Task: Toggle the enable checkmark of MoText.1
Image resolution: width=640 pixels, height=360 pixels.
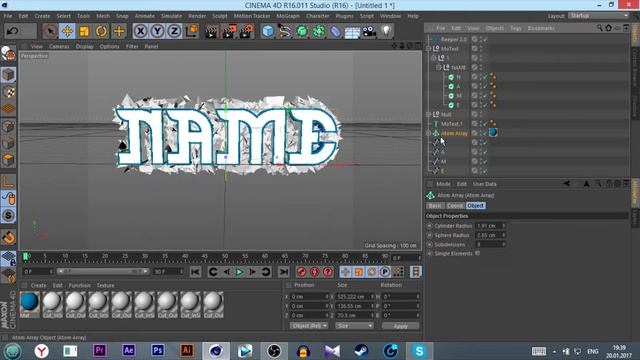Action: [486, 123]
